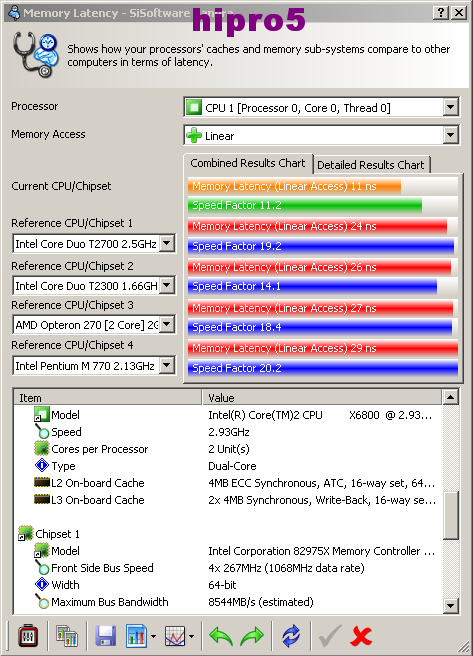Click the red X cancel icon
Screen dimensions: 473x656
(361, 636)
